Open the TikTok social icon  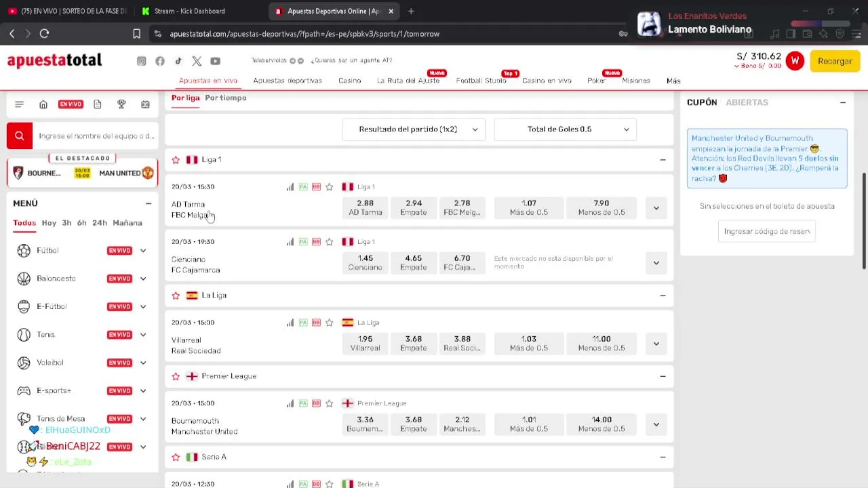[178, 61]
